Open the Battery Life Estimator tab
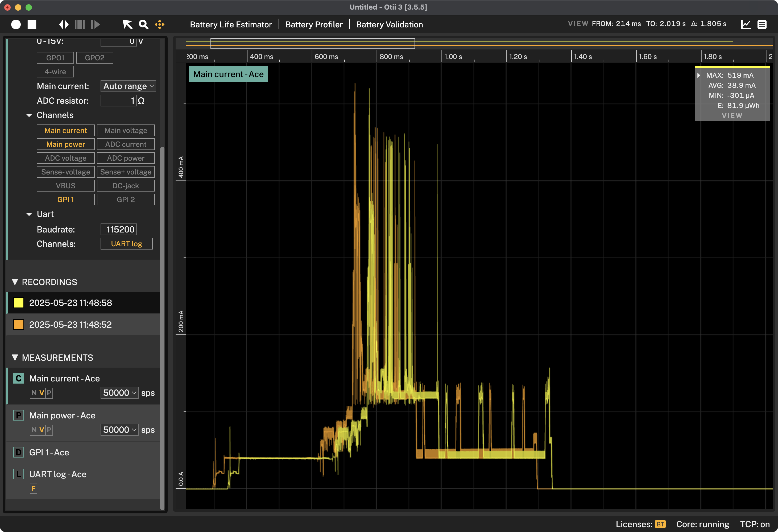 231,24
